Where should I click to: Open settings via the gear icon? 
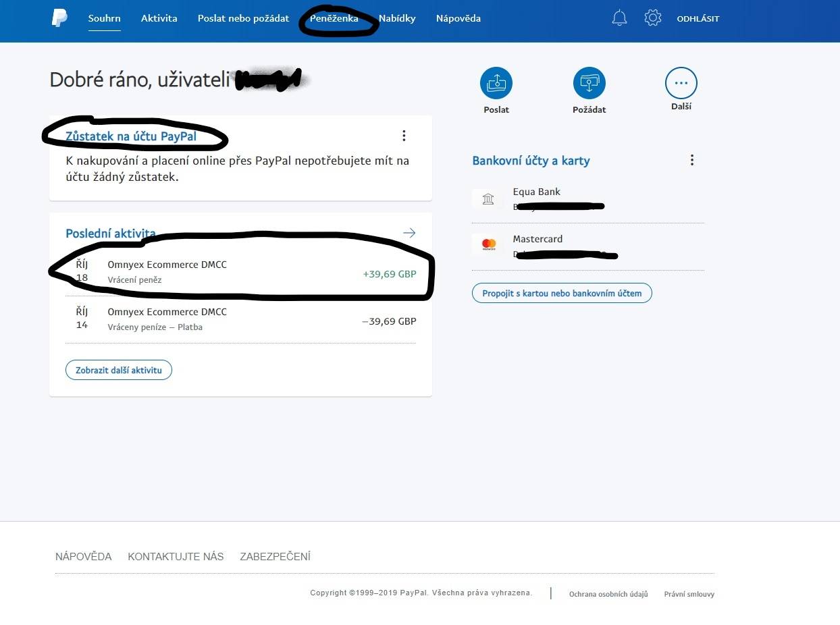[653, 18]
